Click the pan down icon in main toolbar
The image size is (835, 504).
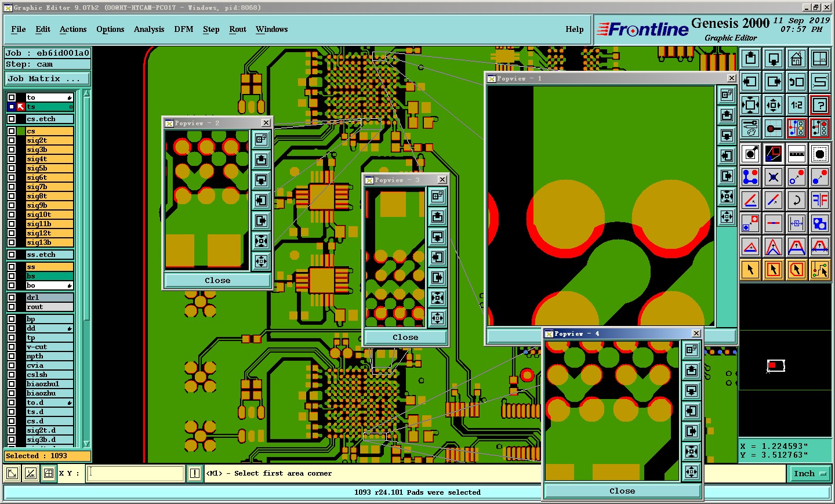pos(774,59)
